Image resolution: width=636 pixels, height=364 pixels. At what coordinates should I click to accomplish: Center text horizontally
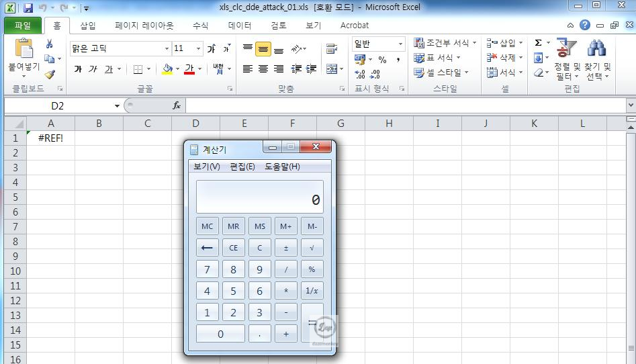[x=263, y=69]
